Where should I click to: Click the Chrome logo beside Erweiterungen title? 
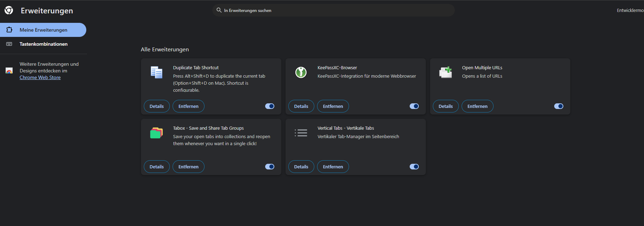click(9, 11)
